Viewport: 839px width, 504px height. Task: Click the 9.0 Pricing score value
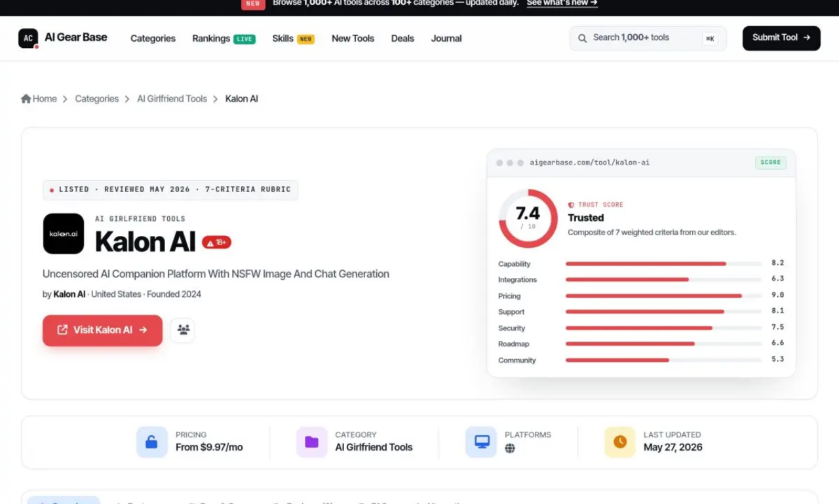[778, 295]
